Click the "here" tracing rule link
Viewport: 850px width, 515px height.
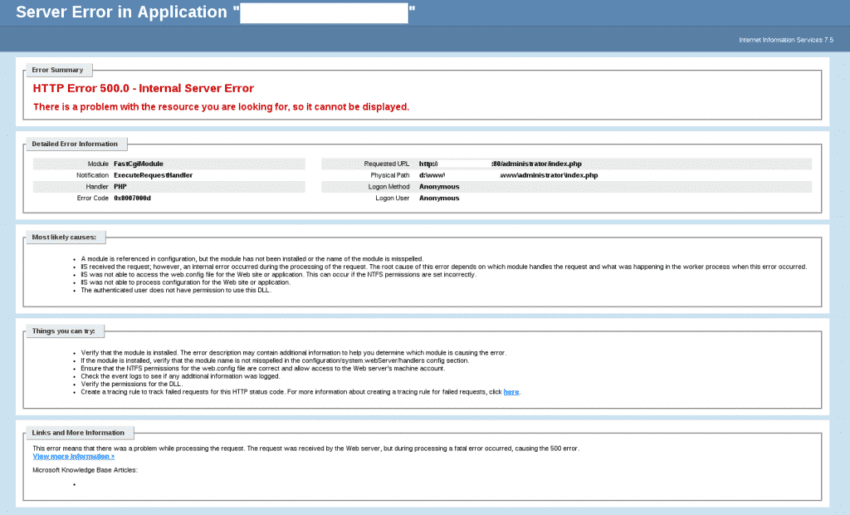511,392
